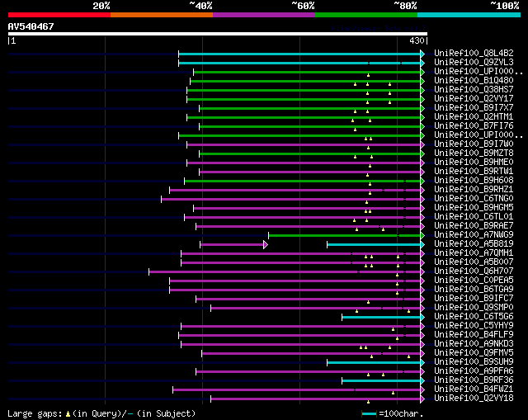528x420 pixels.
Task: Select the UniRef100_A7QMH1 label
Action: tap(474, 253)
